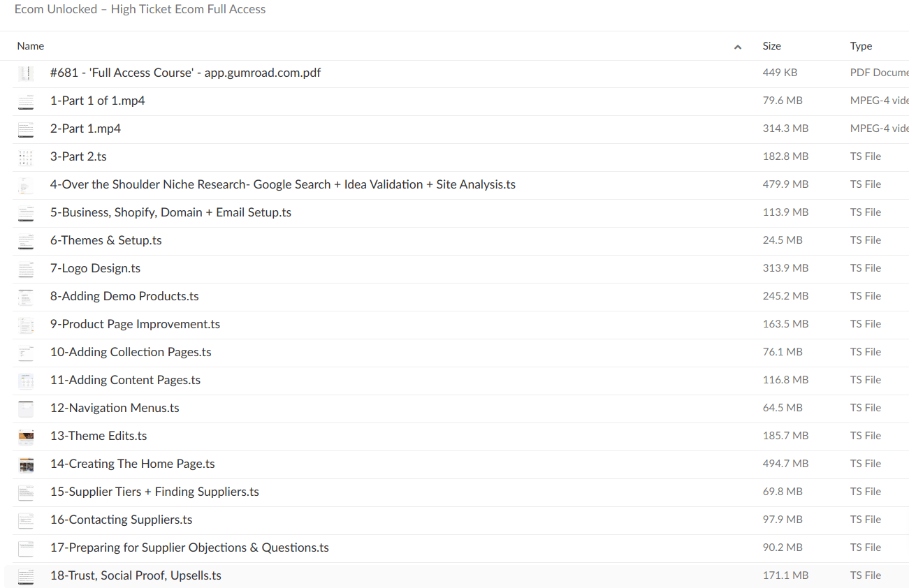Open 12-Navigation Menus.ts file
909x588 pixels.
coord(115,408)
